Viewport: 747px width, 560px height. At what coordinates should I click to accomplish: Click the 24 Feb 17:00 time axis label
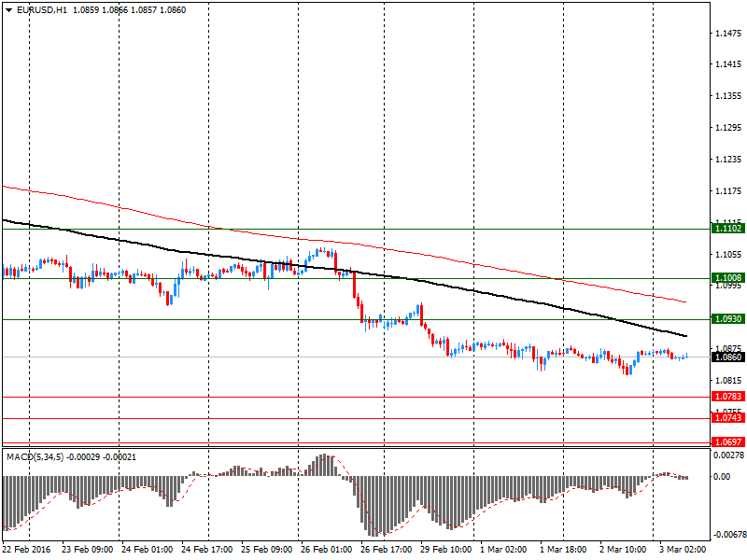coord(207,550)
